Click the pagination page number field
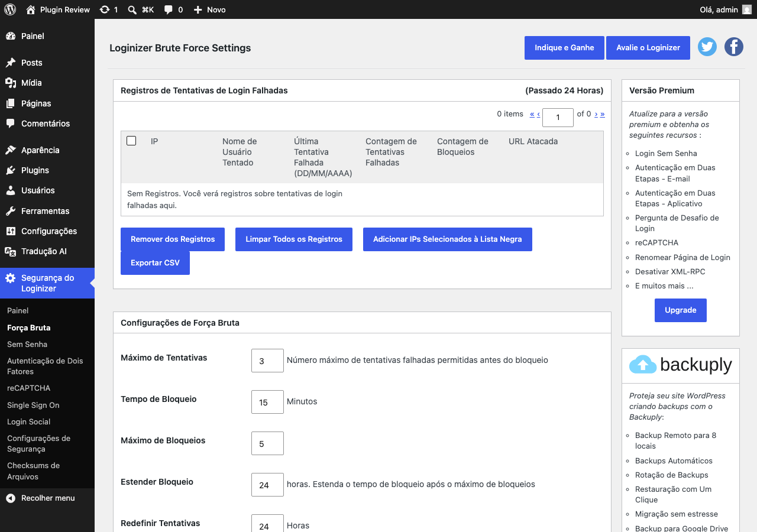Screen dimensions: 757x532 558,118
